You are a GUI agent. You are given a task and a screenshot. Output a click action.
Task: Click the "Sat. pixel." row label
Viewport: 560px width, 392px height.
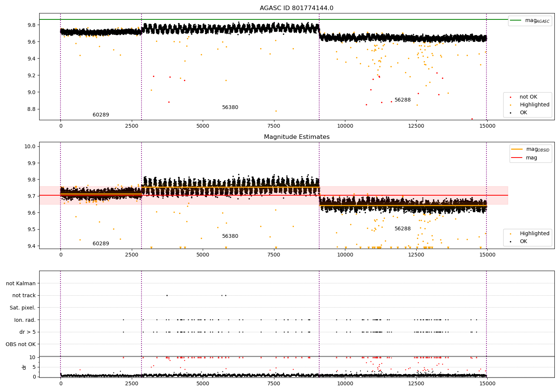coord(23,308)
